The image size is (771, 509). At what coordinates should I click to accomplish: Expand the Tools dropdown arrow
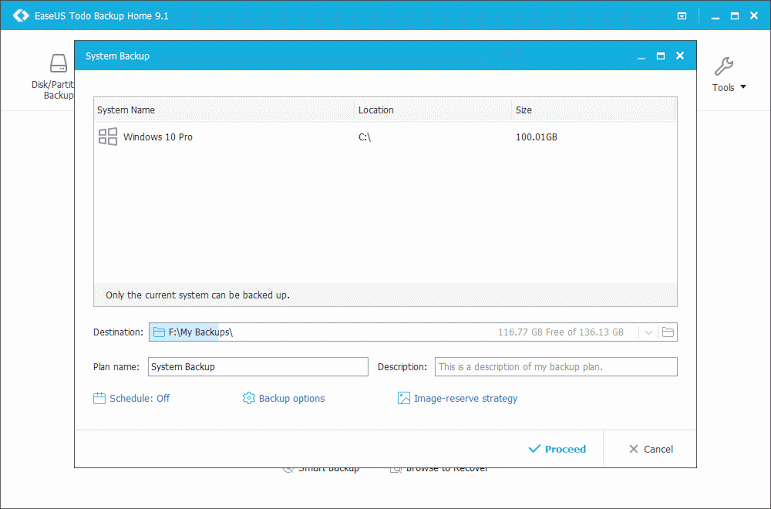[x=743, y=87]
